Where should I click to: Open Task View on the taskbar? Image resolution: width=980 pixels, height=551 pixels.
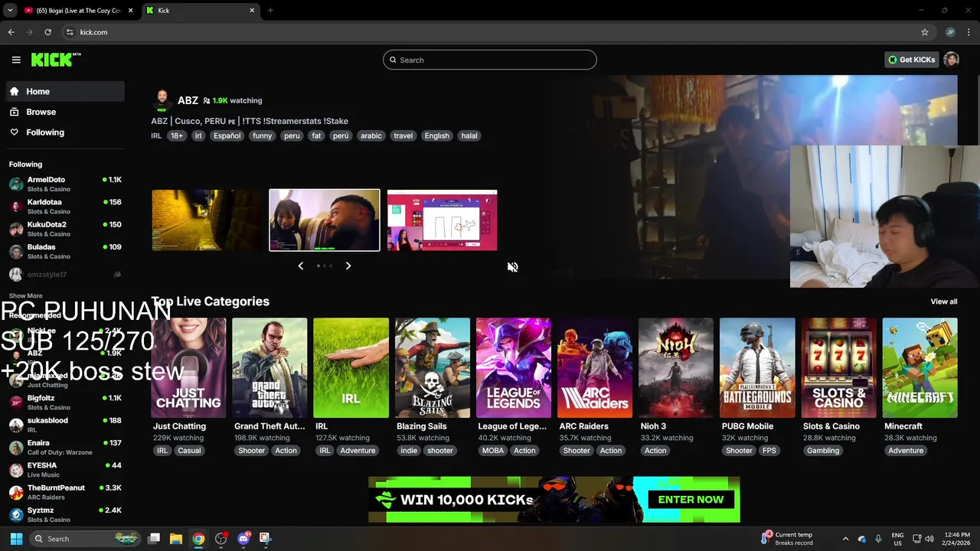154,539
